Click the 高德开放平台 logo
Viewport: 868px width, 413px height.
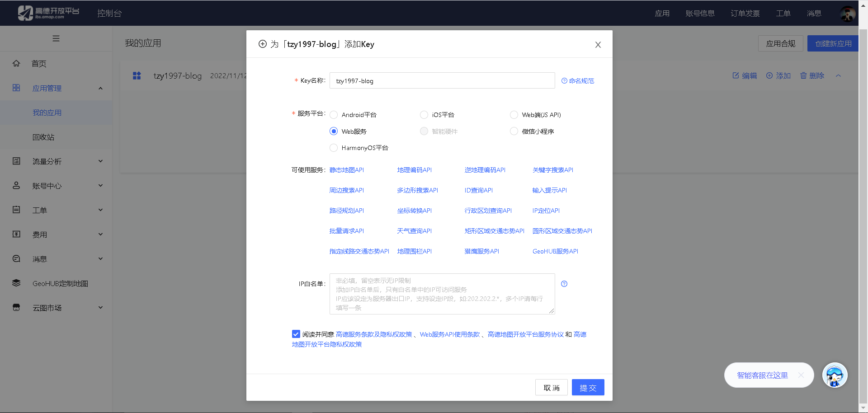pos(48,13)
